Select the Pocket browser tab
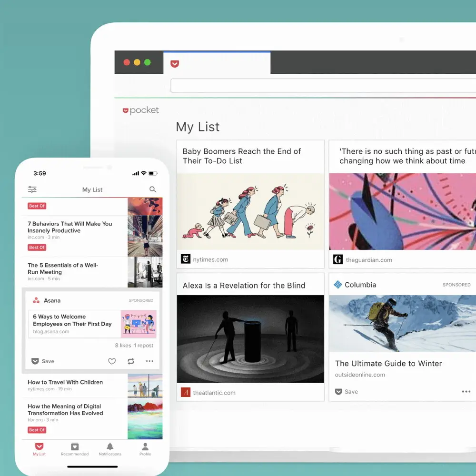The height and width of the screenshot is (476, 476). 217,63
